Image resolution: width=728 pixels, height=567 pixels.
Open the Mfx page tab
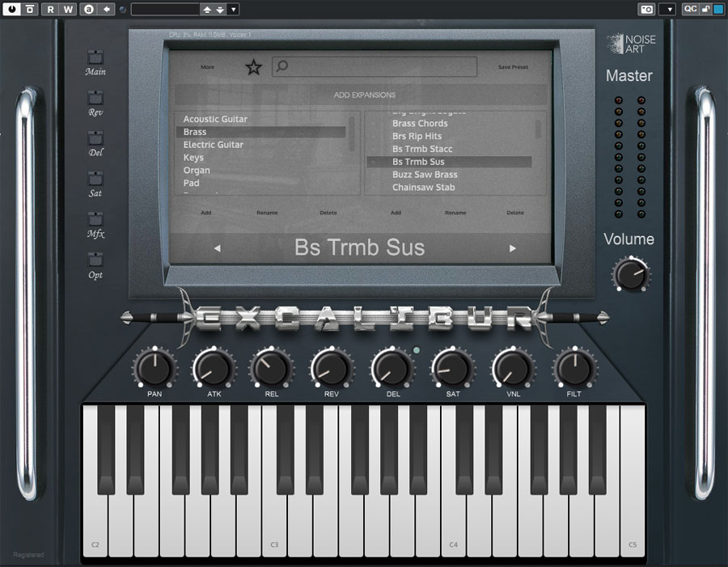[x=95, y=218]
